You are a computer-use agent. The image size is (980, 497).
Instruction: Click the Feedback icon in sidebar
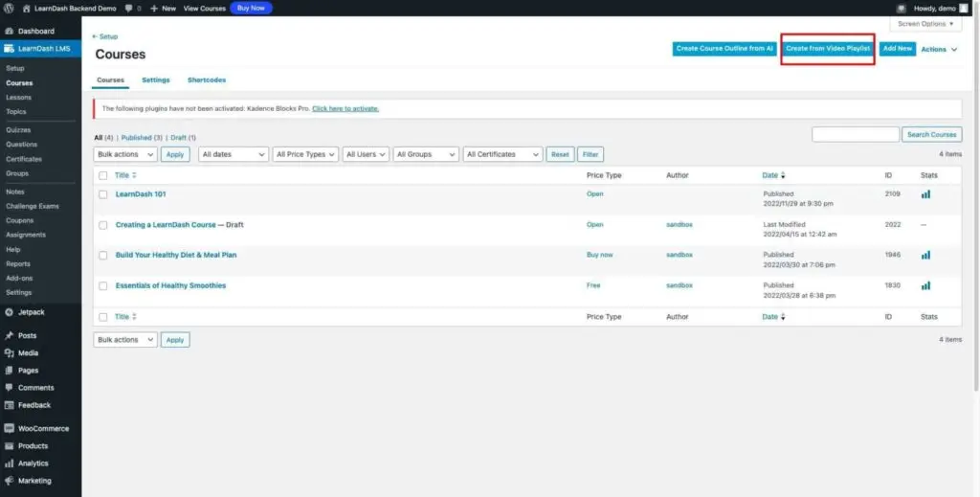point(10,405)
